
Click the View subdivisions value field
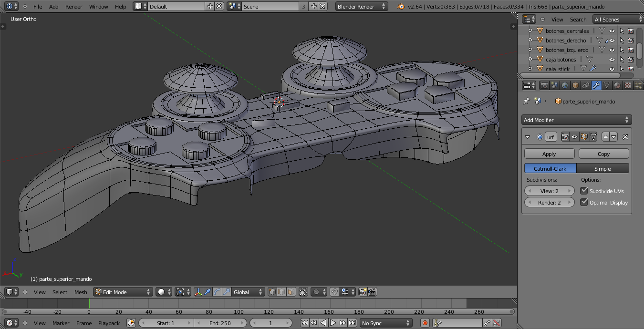click(550, 191)
